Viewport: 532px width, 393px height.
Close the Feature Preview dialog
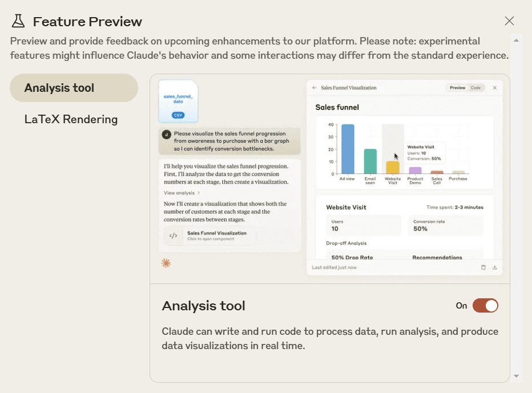click(509, 21)
